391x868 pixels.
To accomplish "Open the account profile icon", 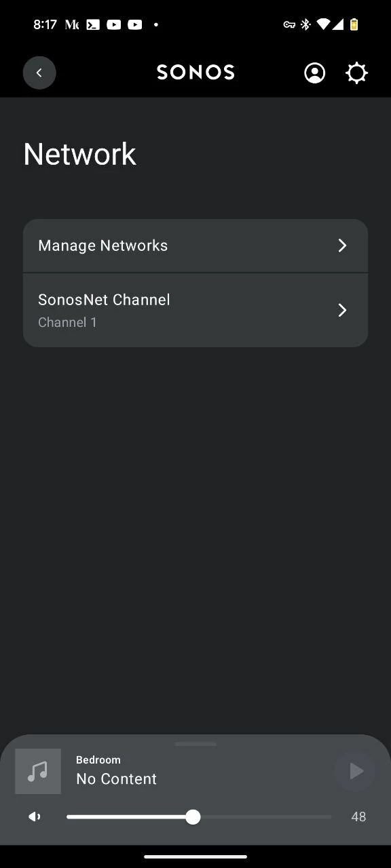I will click(x=314, y=73).
